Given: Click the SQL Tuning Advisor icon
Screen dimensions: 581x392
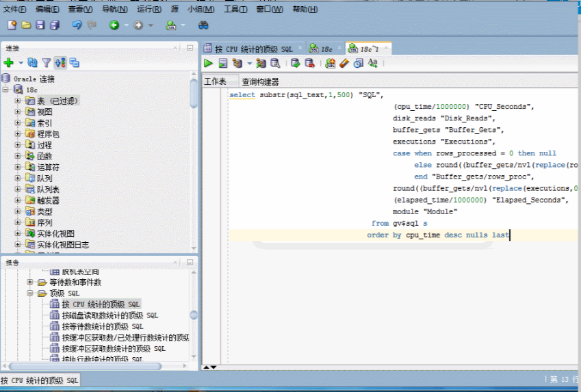Looking at the screenshot, I should point(275,64).
